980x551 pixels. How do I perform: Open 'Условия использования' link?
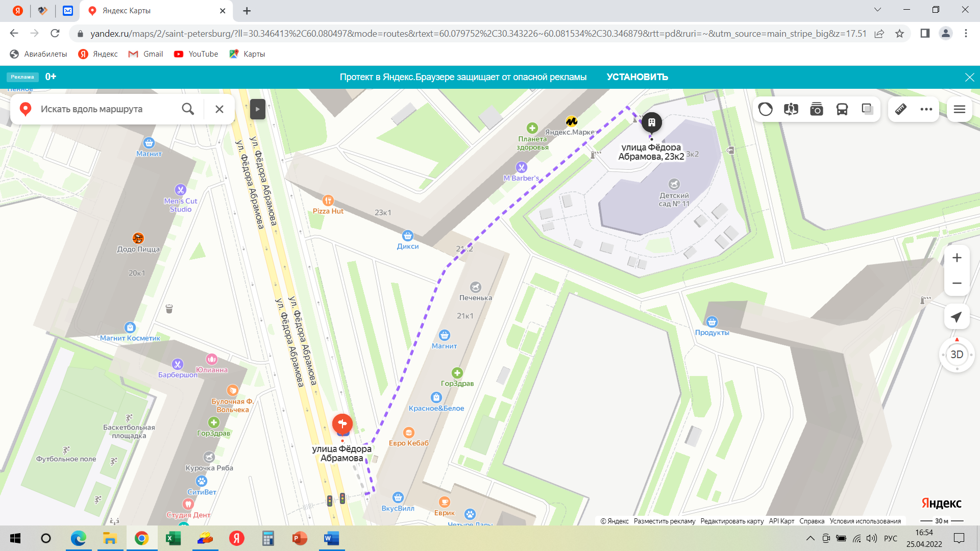point(865,521)
